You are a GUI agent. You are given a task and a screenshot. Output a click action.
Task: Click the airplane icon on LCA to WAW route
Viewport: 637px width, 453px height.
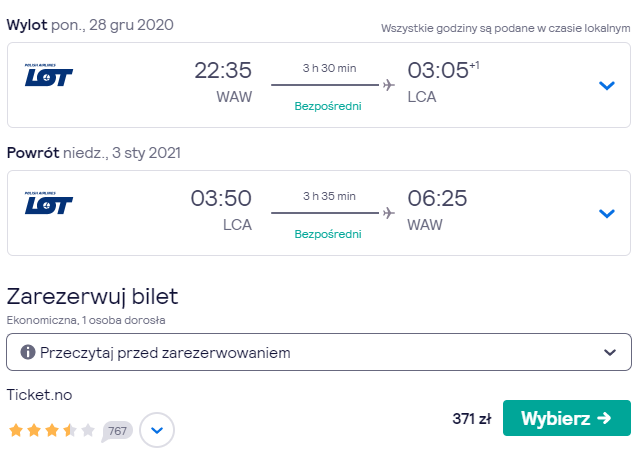pos(389,213)
